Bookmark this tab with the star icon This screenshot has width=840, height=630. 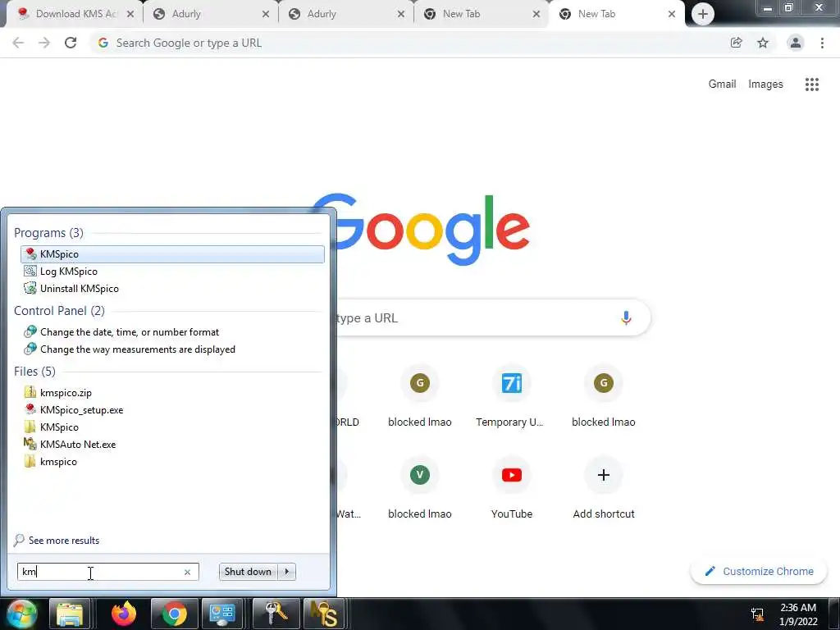coord(763,43)
